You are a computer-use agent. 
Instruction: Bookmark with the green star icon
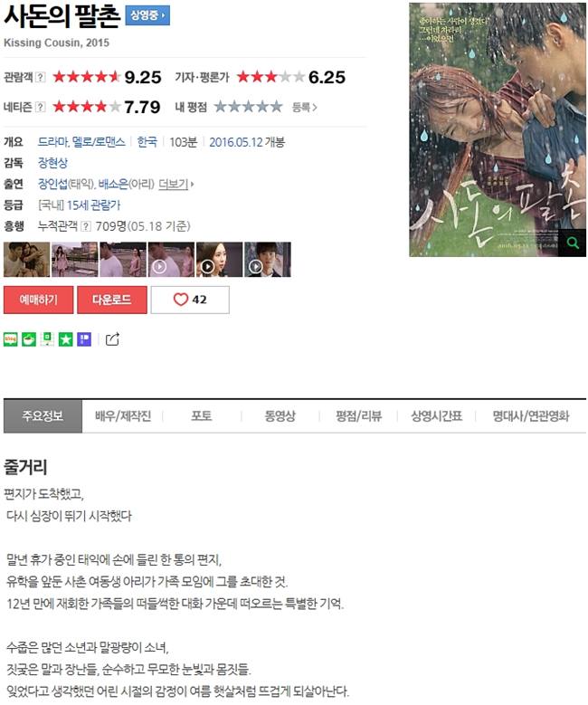pyautogui.click(x=66, y=339)
